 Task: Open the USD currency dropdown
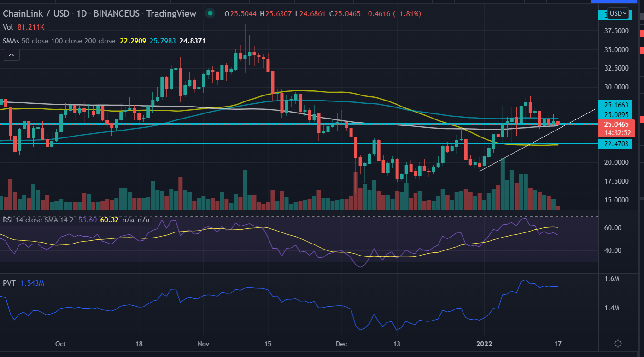point(618,13)
